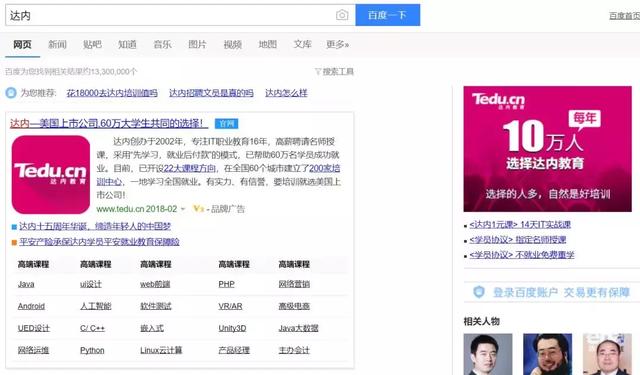Click the round 为您推荐 recommendation icon
This screenshot has width=640, height=375.
pyautogui.click(x=11, y=93)
